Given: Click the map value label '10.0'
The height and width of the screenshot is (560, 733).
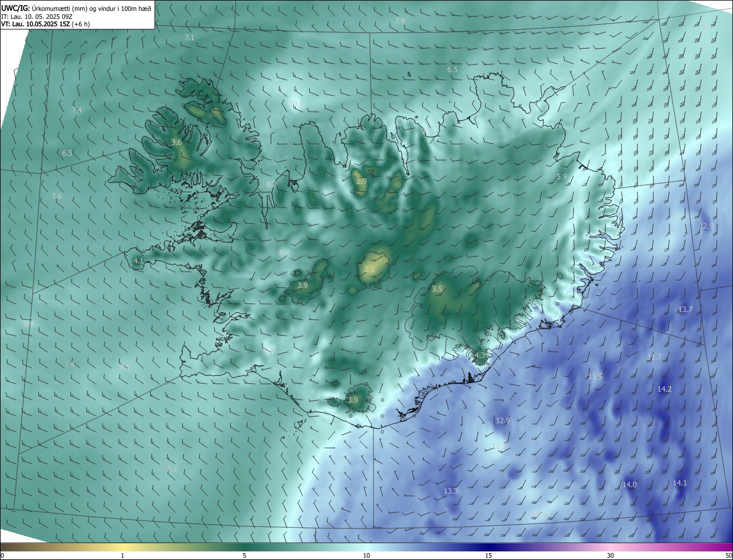Looking at the screenshot, I should point(296,104).
